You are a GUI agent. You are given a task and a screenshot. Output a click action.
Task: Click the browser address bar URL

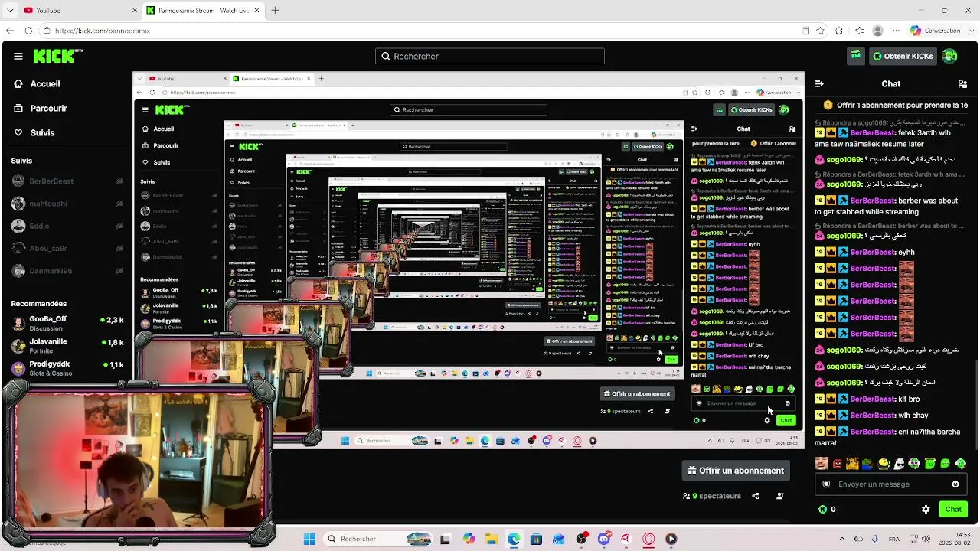102,31
